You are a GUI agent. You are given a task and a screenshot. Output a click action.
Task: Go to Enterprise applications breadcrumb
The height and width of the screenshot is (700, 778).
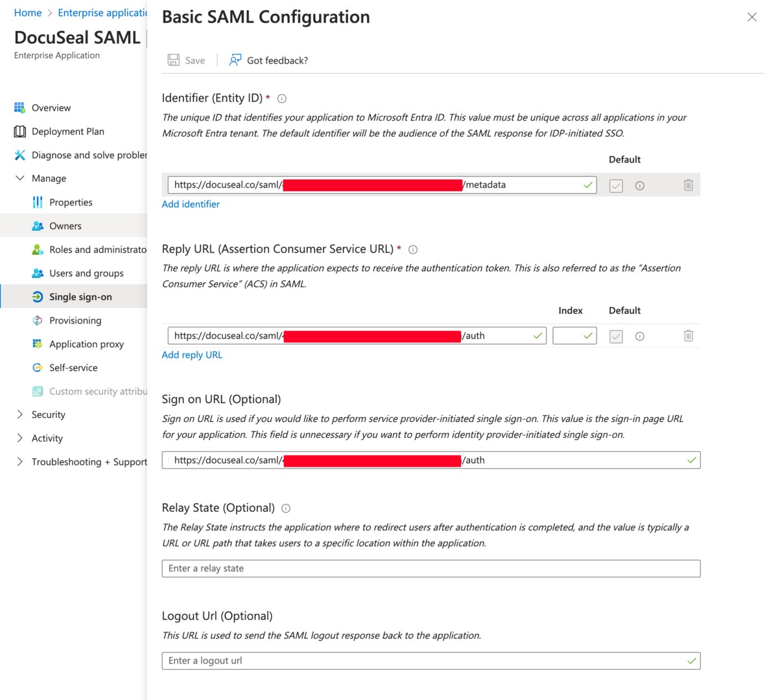pos(102,13)
